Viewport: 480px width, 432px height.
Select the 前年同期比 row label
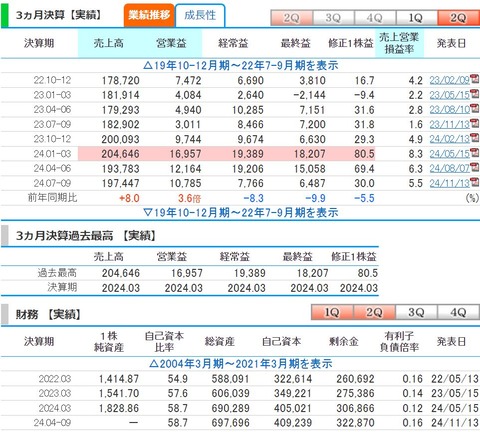(x=52, y=198)
